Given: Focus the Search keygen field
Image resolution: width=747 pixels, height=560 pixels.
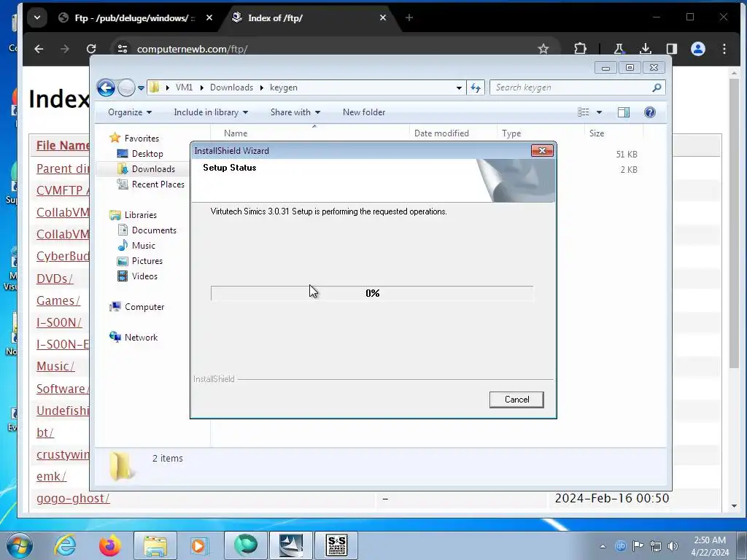Looking at the screenshot, I should click(x=570, y=87).
